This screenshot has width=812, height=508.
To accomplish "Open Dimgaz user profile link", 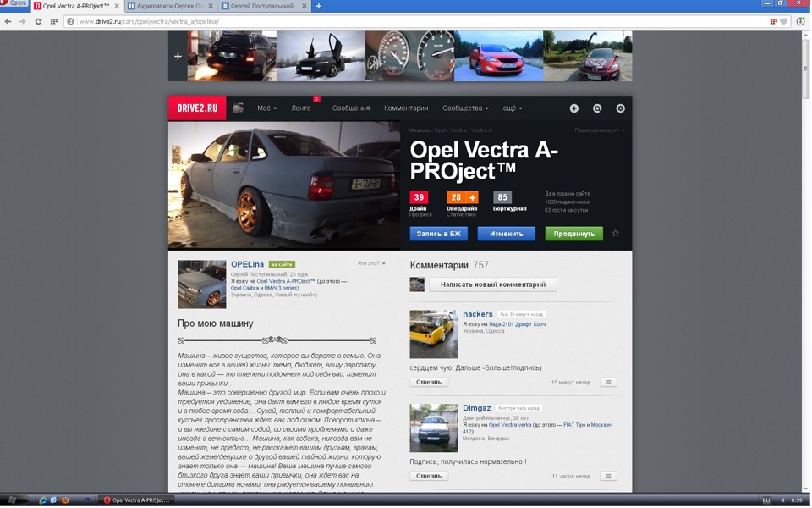I will tap(476, 408).
